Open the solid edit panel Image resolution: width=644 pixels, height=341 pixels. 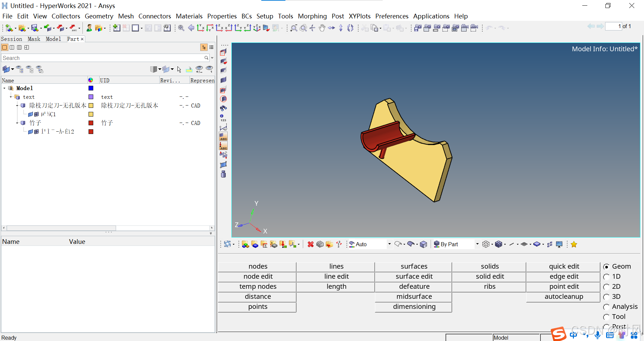489,277
